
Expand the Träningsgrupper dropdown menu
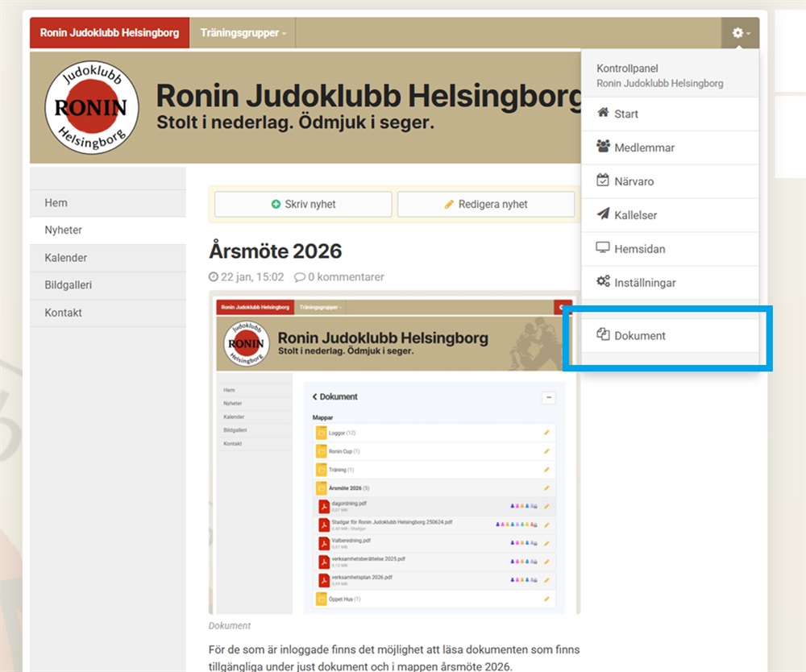(243, 33)
